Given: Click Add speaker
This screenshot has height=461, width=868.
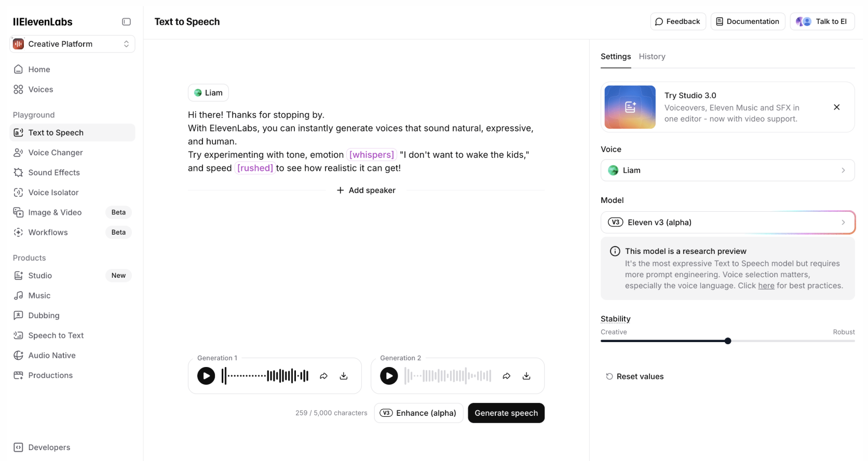Looking at the screenshot, I should tap(366, 191).
